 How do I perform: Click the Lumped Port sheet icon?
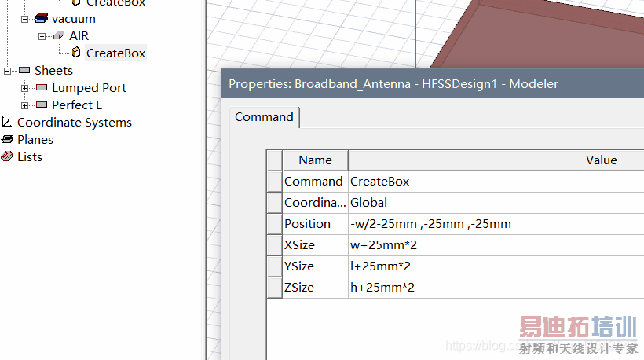tap(42, 87)
